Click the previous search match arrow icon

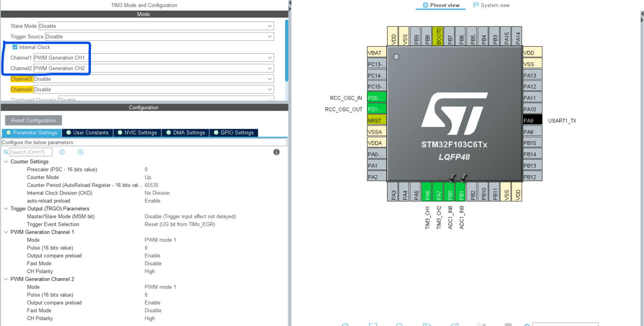(62, 152)
